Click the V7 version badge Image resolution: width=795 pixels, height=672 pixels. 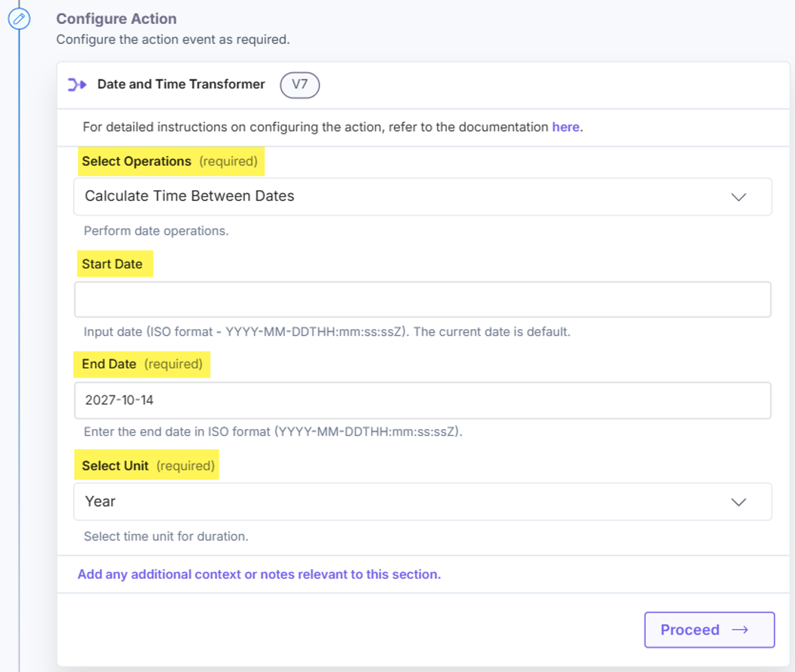(x=300, y=85)
